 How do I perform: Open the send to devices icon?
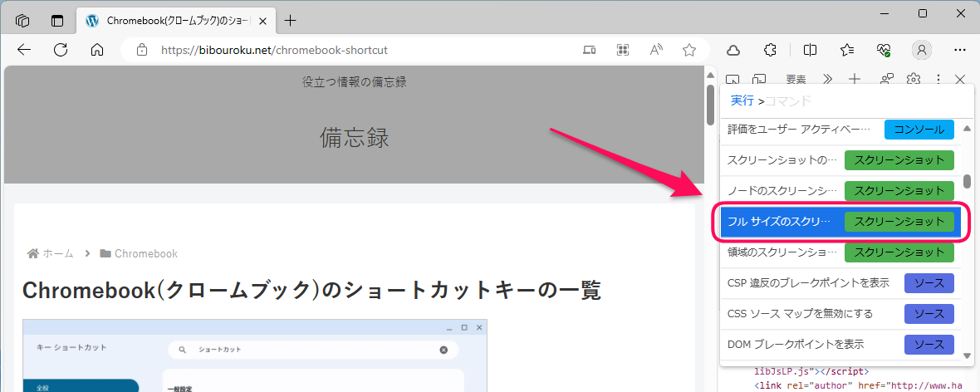pyautogui.click(x=589, y=50)
